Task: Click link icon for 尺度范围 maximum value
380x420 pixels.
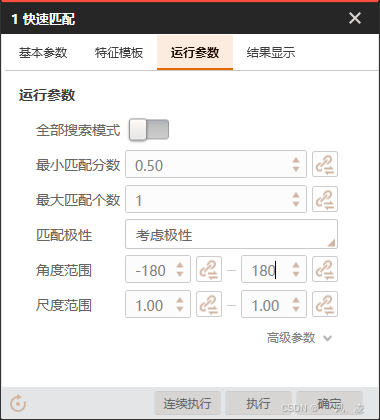Action: tap(325, 304)
